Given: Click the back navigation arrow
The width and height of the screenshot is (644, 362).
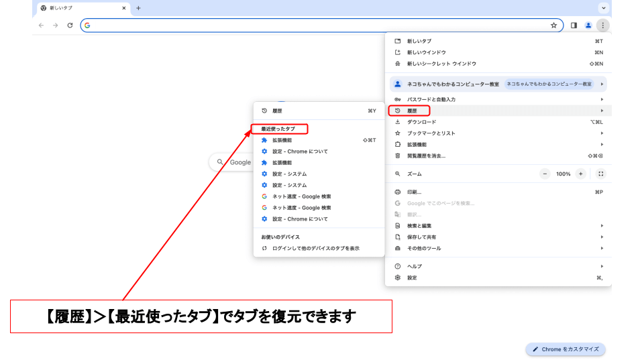Looking at the screenshot, I should pos(41,25).
